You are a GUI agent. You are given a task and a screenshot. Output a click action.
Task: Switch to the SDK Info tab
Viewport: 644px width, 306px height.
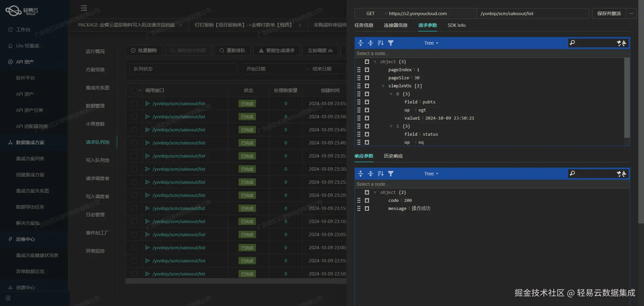[x=457, y=25]
